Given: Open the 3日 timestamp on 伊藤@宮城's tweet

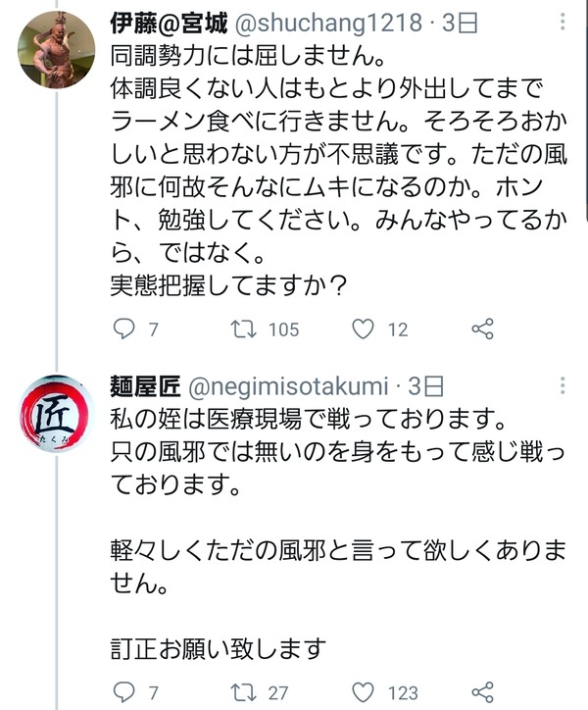Looking at the screenshot, I should pyautogui.click(x=459, y=24).
